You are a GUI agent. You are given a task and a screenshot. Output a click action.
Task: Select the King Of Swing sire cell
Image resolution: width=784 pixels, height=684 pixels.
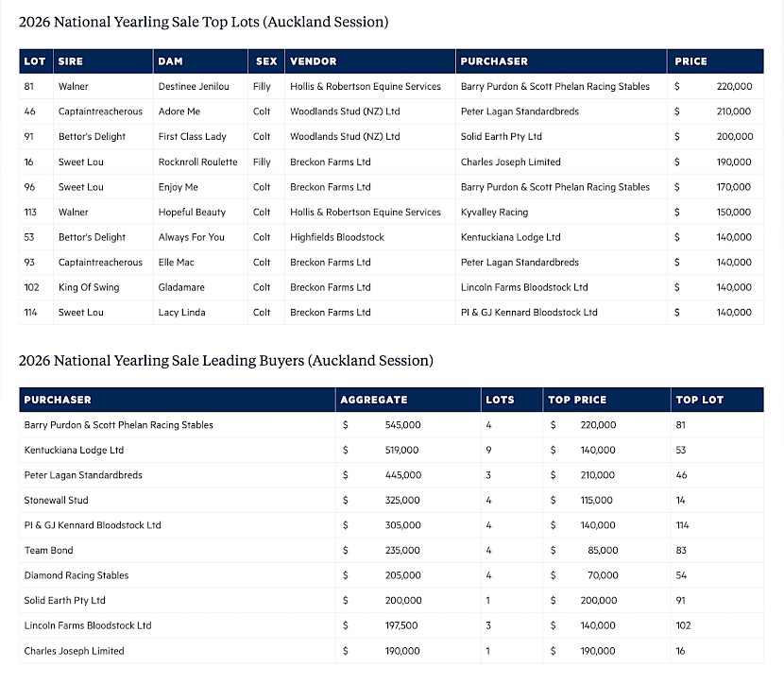tap(89, 287)
